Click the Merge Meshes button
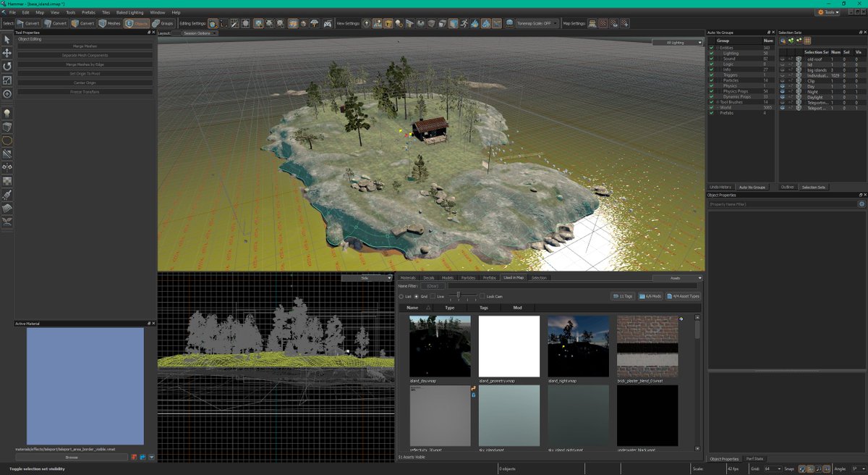Viewport: 868px width, 475px height. 85,46
